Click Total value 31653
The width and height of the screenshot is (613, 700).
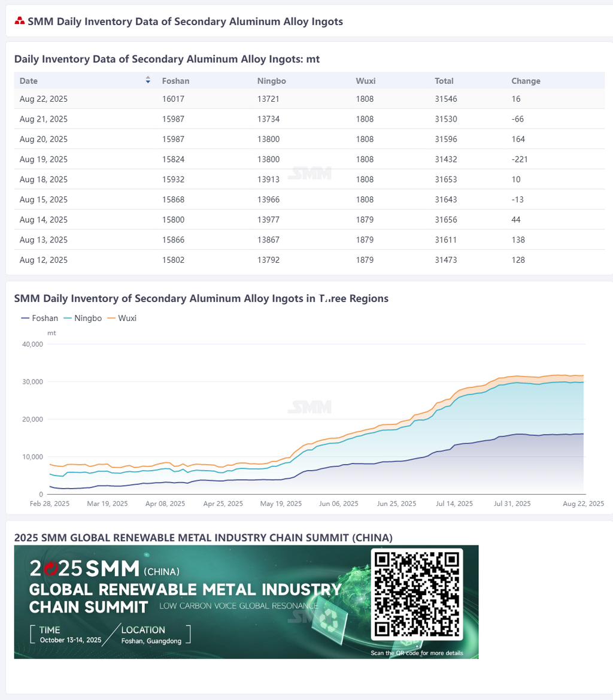[446, 180]
